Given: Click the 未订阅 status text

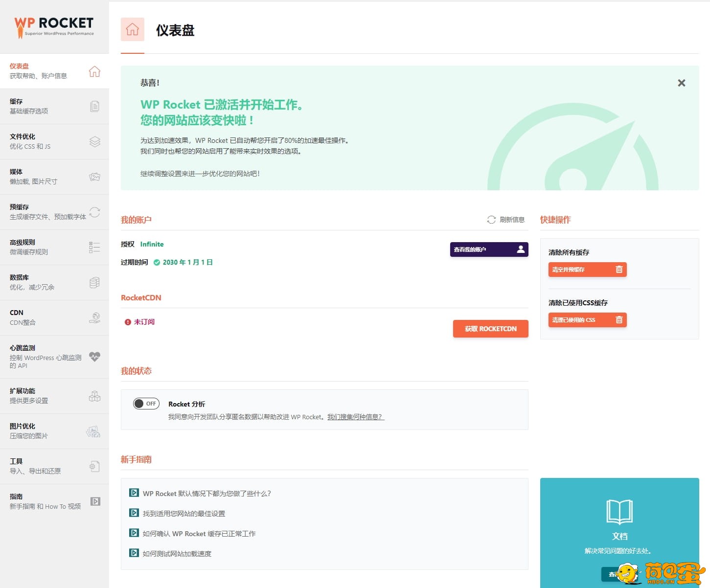Looking at the screenshot, I should click(x=144, y=322).
